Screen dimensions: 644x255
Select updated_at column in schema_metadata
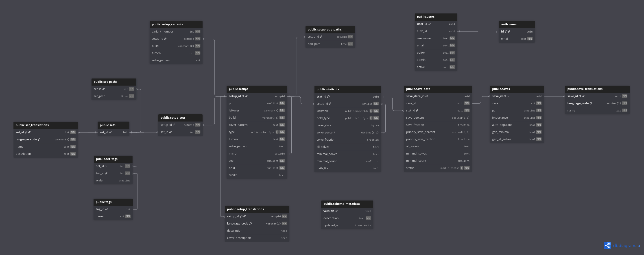pos(347,225)
